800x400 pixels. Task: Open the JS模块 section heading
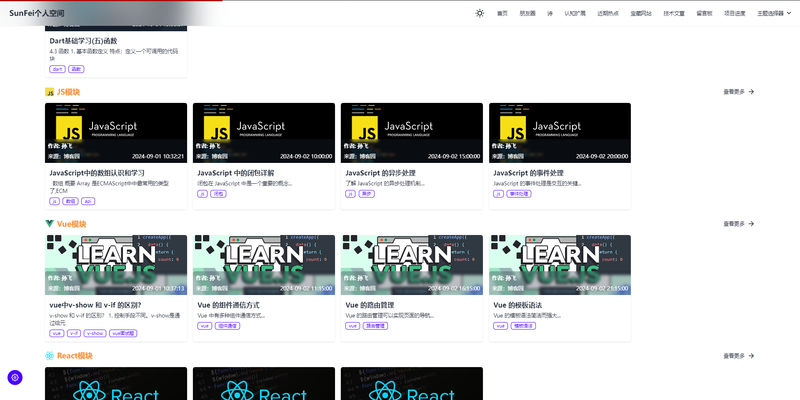[x=68, y=92]
